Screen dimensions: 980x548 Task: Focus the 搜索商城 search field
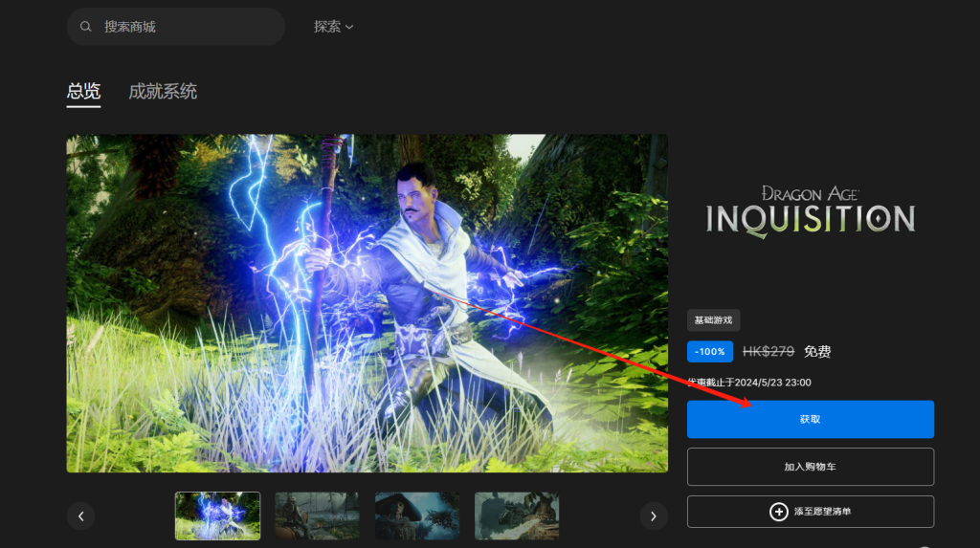click(x=176, y=26)
